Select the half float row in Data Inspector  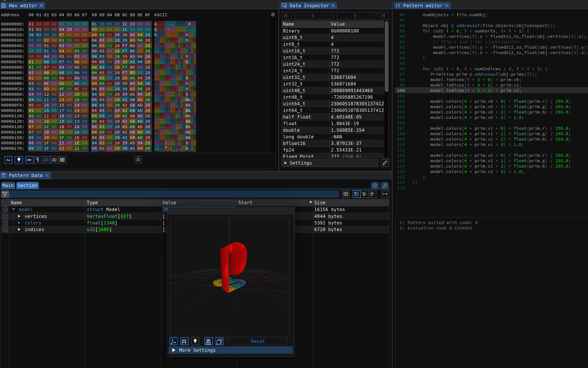[333, 117]
